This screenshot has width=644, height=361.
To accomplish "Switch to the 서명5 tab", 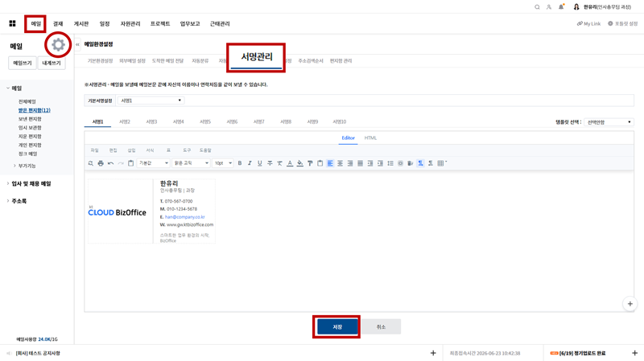I will point(205,122).
